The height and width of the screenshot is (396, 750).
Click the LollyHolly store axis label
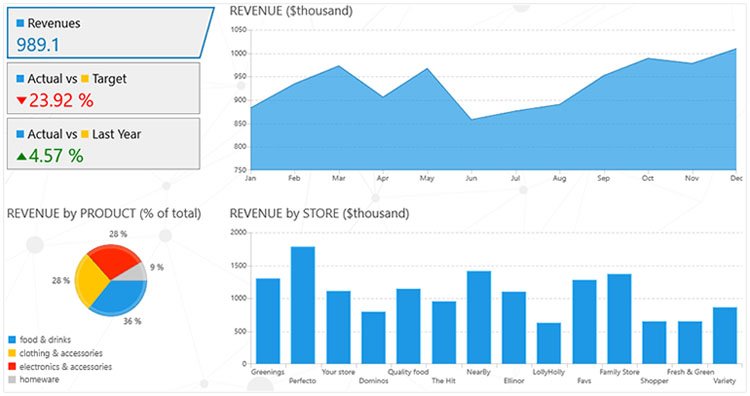(x=549, y=372)
